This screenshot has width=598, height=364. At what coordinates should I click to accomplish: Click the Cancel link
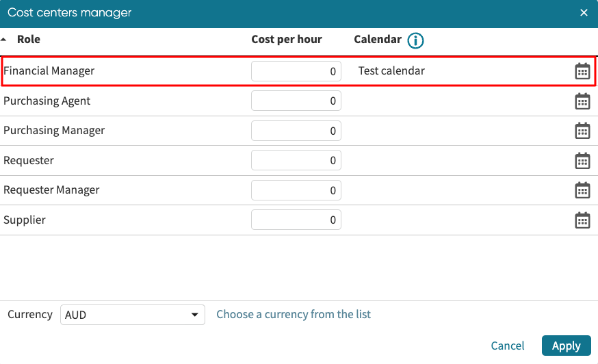[x=508, y=346]
